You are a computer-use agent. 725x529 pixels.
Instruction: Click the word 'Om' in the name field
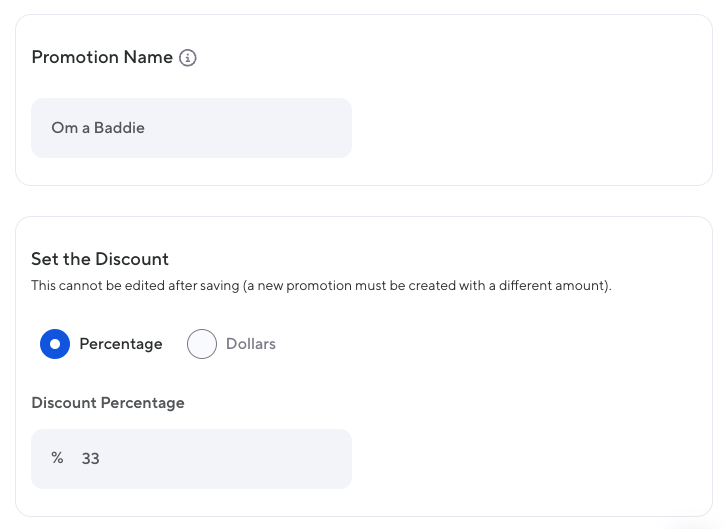[x=64, y=128]
